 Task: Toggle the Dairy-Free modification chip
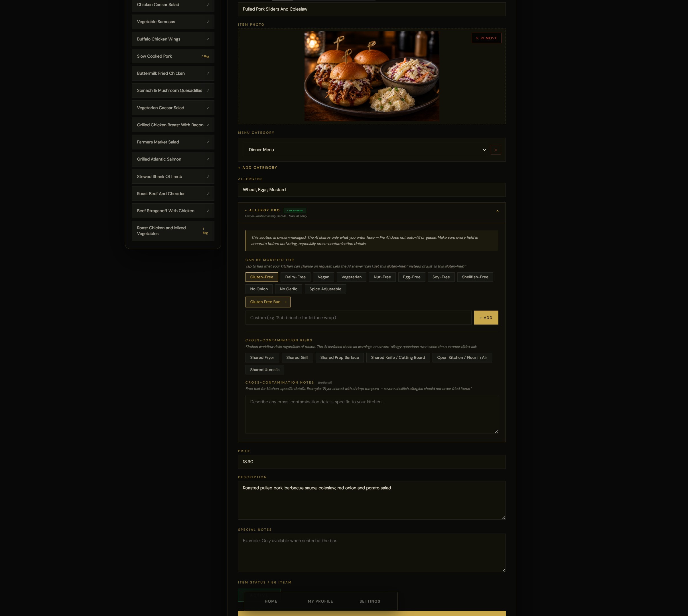[295, 277]
